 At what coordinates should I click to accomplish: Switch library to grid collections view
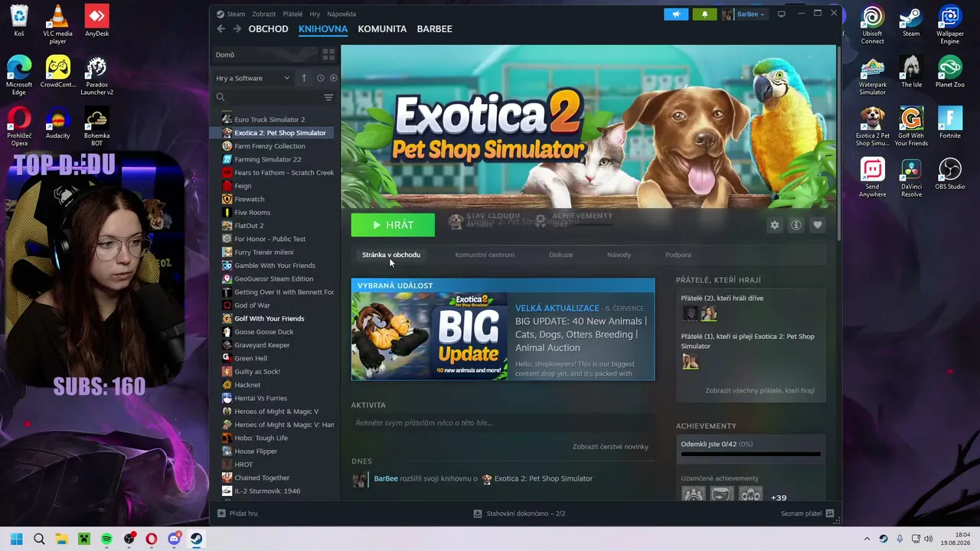328,54
